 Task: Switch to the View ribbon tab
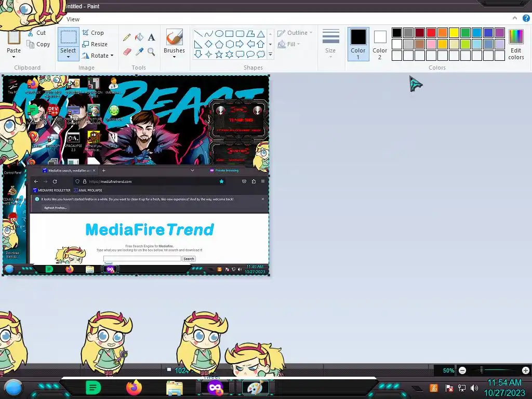[x=73, y=19]
